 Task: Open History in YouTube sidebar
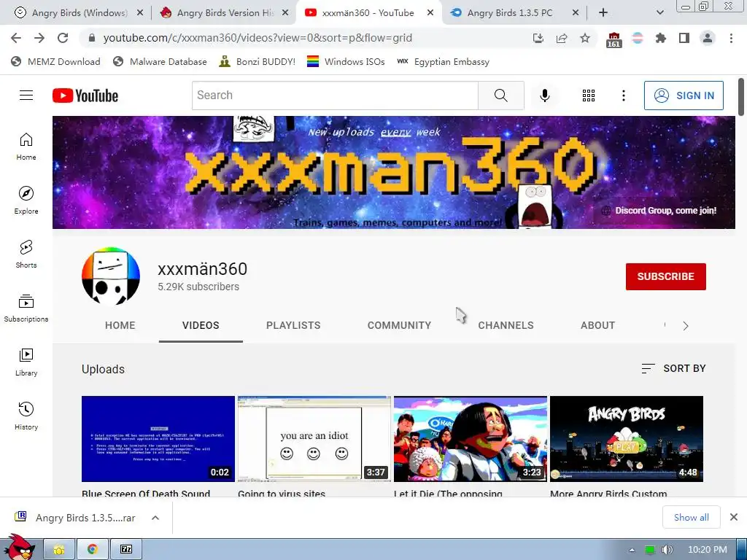(x=26, y=416)
